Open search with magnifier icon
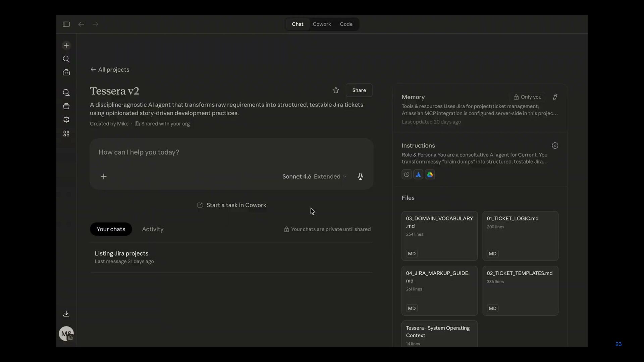The width and height of the screenshot is (644, 362). tap(66, 59)
